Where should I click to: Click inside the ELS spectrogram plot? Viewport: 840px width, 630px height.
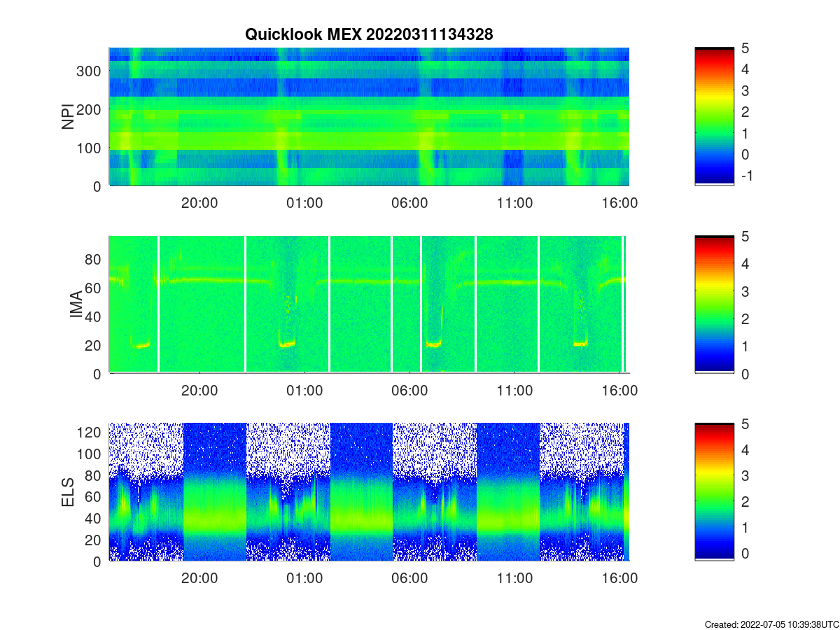click(x=369, y=492)
